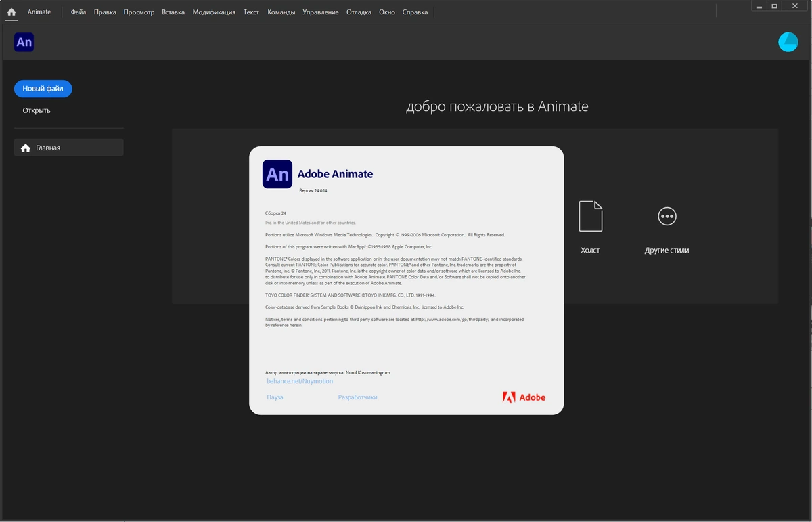Open the Правка menu
This screenshot has height=522, width=812.
click(105, 12)
